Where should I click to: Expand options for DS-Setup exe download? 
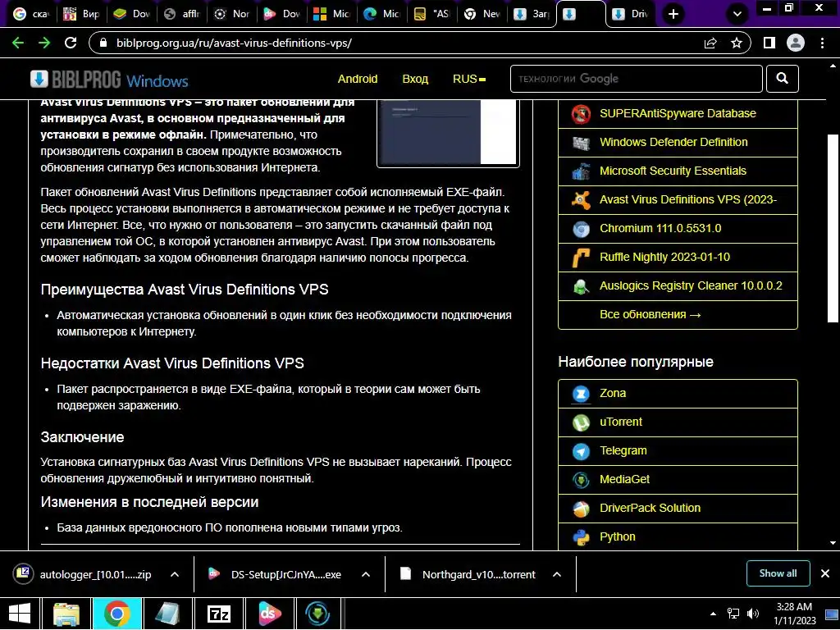pyautogui.click(x=366, y=574)
